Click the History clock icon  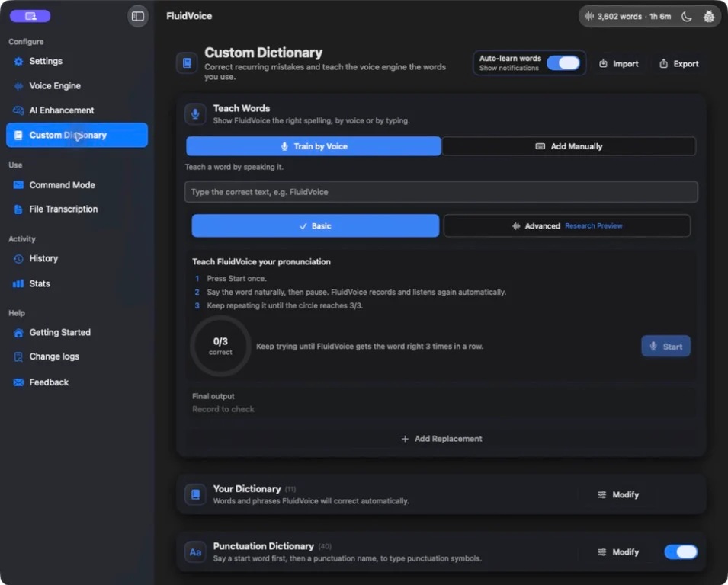[18, 259]
